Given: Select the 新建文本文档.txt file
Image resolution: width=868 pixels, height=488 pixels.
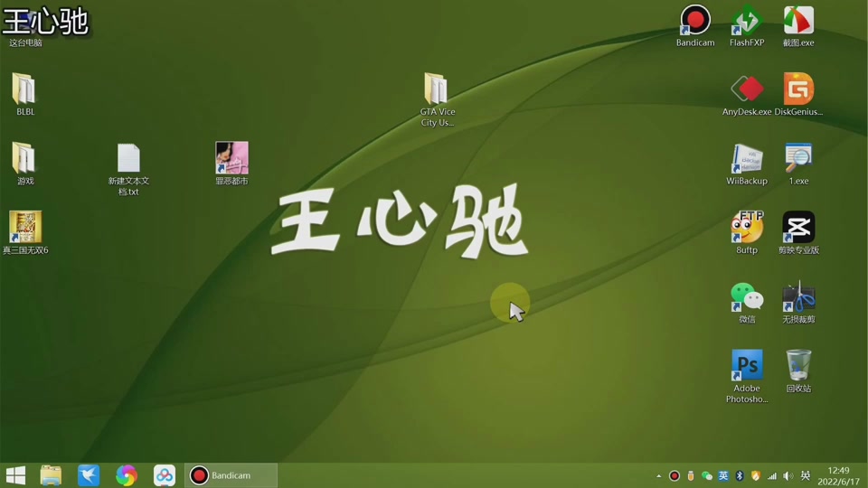Looking at the screenshot, I should click(128, 169).
